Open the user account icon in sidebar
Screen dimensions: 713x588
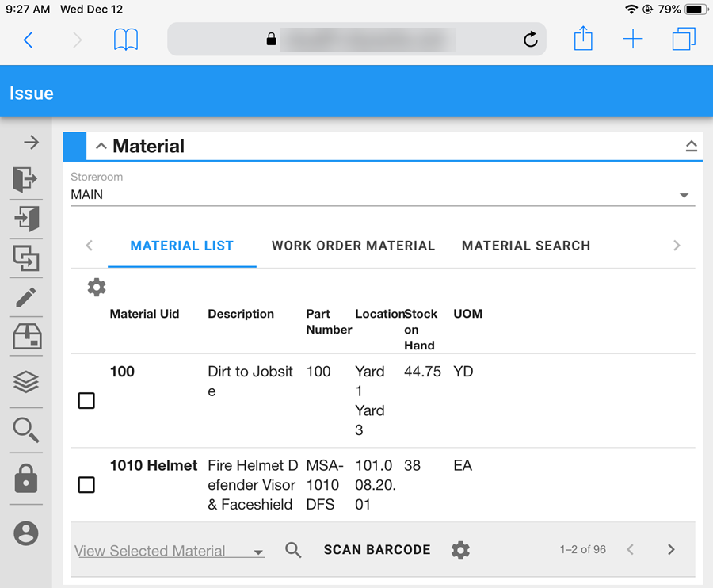click(25, 533)
